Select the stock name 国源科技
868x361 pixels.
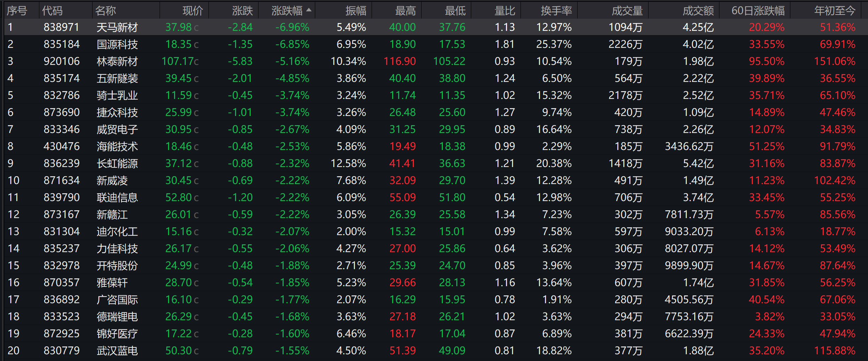tap(117, 44)
